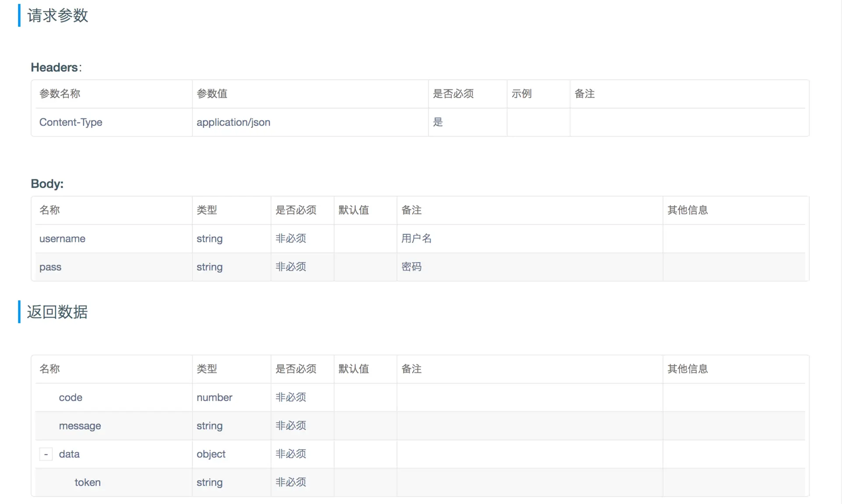Select the 用户名 remark cell

click(x=416, y=238)
